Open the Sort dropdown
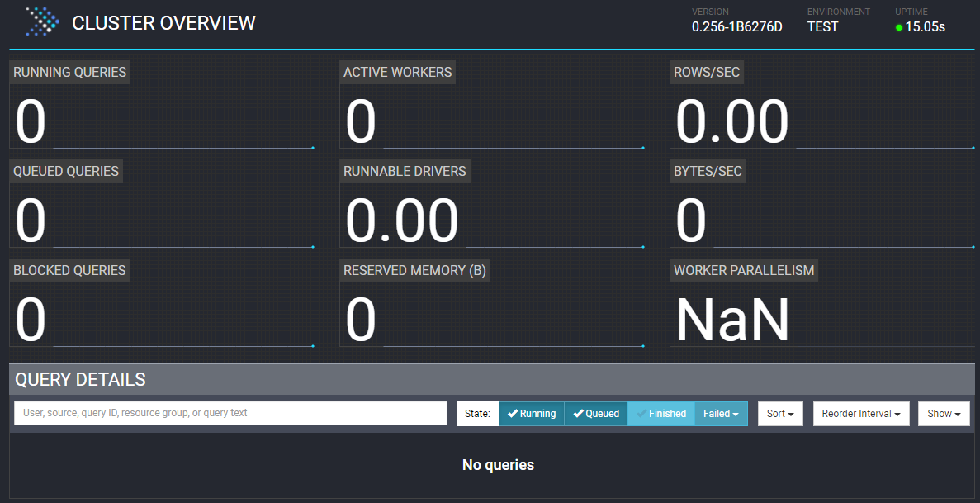 (x=780, y=414)
